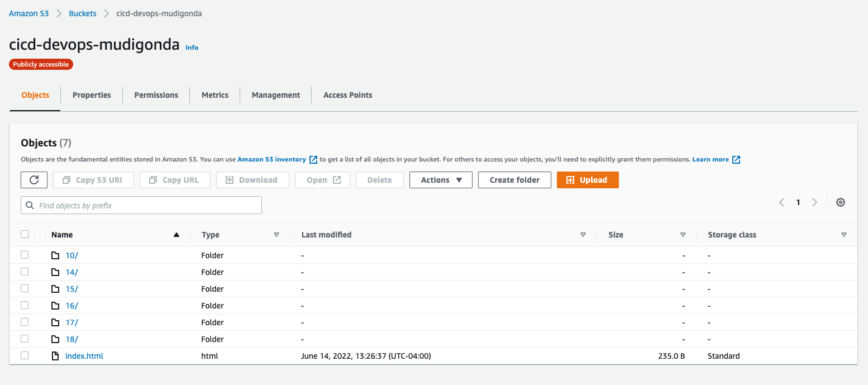The width and height of the screenshot is (868, 385).
Task: Select the checkbox for folder 16/
Action: click(x=25, y=305)
